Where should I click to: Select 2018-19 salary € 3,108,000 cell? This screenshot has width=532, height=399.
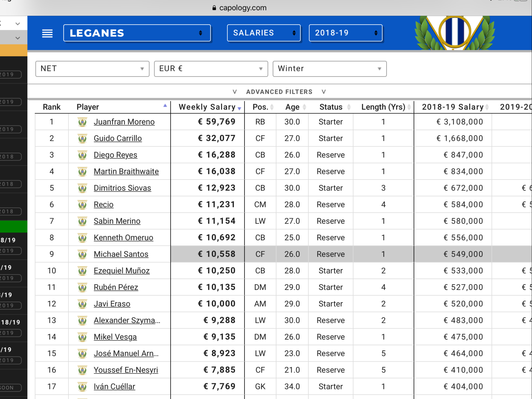pyautogui.click(x=453, y=122)
